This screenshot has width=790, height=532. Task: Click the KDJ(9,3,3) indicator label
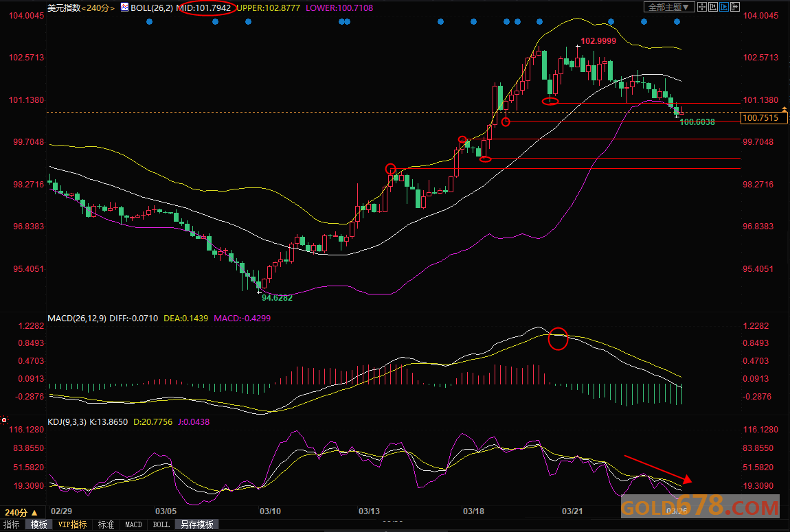(x=67, y=421)
